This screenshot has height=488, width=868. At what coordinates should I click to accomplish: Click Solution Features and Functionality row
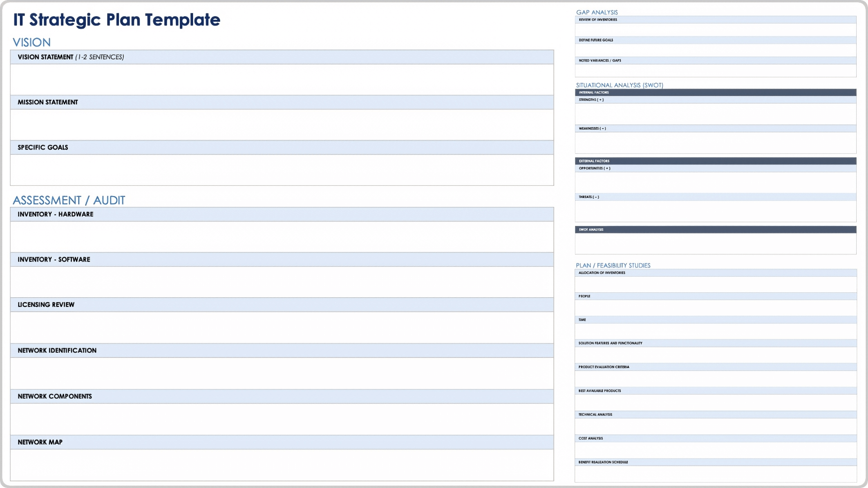(x=716, y=343)
